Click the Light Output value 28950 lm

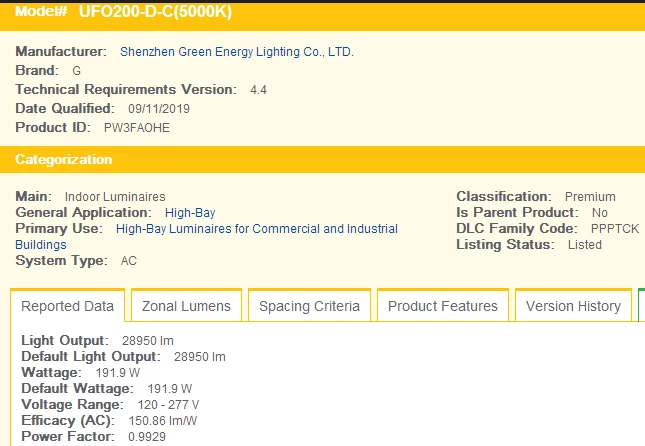pos(148,341)
